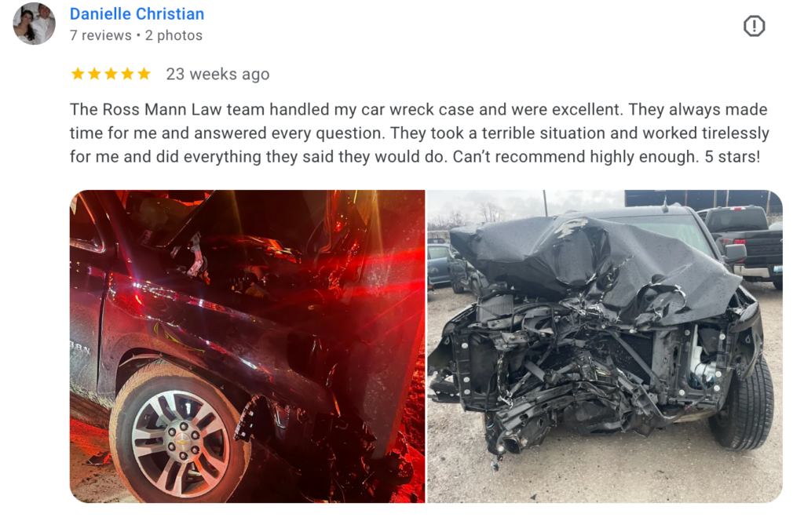Screen dimensions: 804x532
Task: Click the fourth gold rating star
Action: 127,75
